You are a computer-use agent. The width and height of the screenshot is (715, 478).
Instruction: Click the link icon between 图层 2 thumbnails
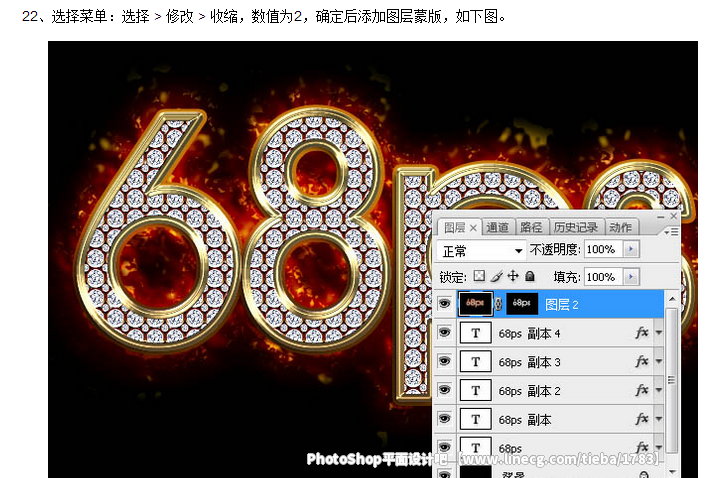(x=499, y=304)
